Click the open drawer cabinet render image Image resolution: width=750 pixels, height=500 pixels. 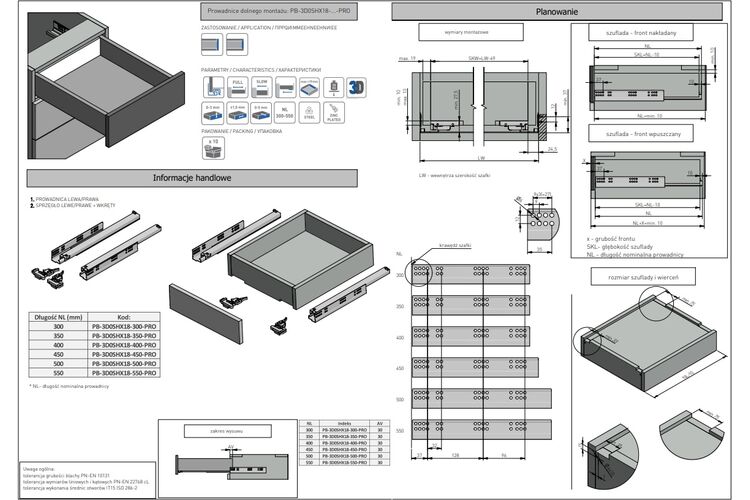tap(106, 86)
